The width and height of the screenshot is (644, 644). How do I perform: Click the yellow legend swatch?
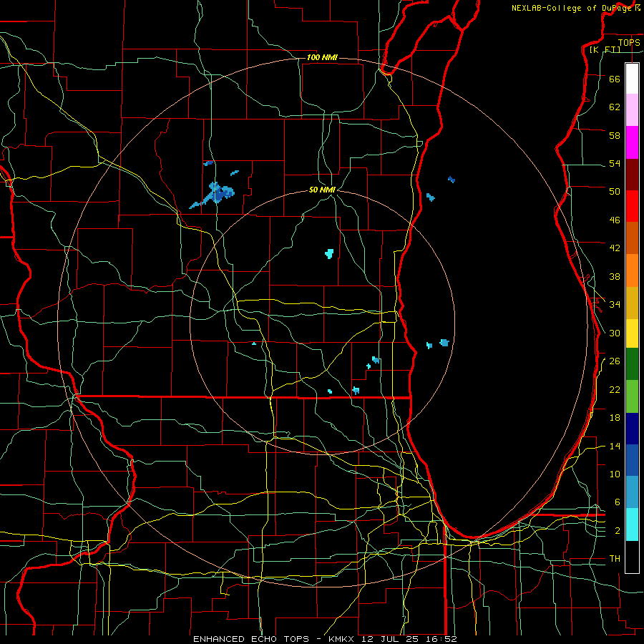[x=632, y=333]
